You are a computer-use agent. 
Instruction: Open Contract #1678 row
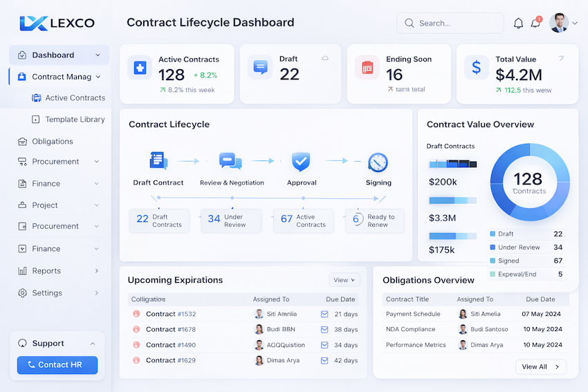[243, 329]
